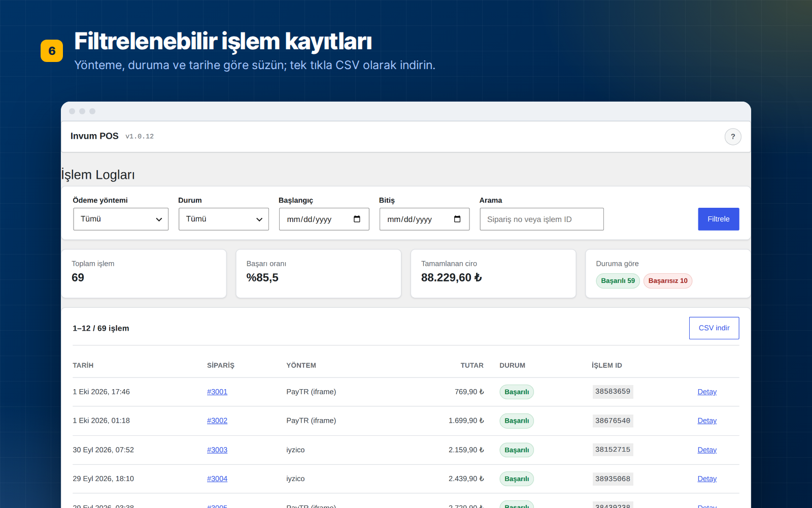Click the Tamamlanan ciro value 88.229,60 ₺
The image size is (812, 508).
(452, 277)
